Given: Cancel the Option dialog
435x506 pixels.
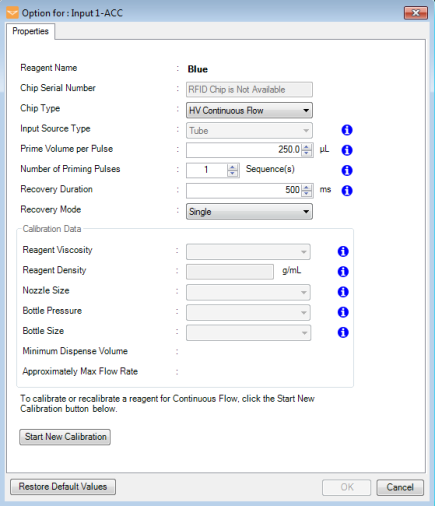Looking at the screenshot, I should pos(400,487).
